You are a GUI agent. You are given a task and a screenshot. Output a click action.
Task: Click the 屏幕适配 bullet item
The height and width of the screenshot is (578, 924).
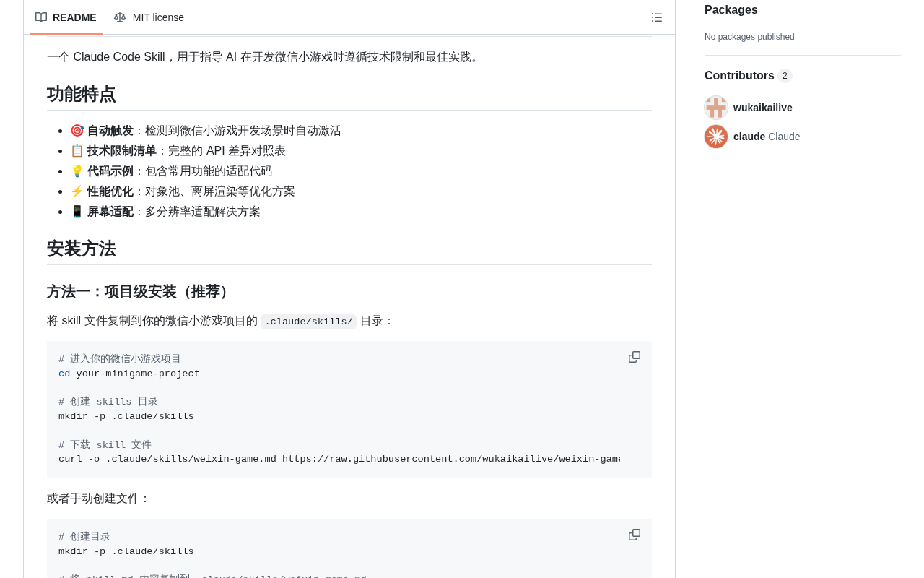[x=165, y=212]
